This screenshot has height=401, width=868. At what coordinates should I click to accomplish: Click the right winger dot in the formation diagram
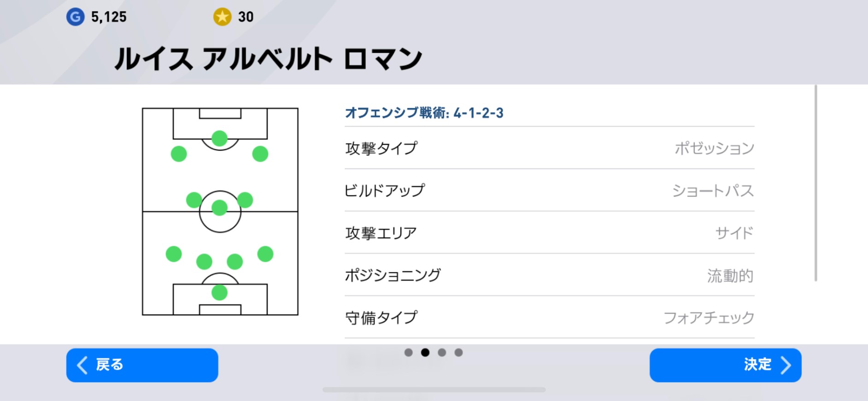click(x=260, y=153)
